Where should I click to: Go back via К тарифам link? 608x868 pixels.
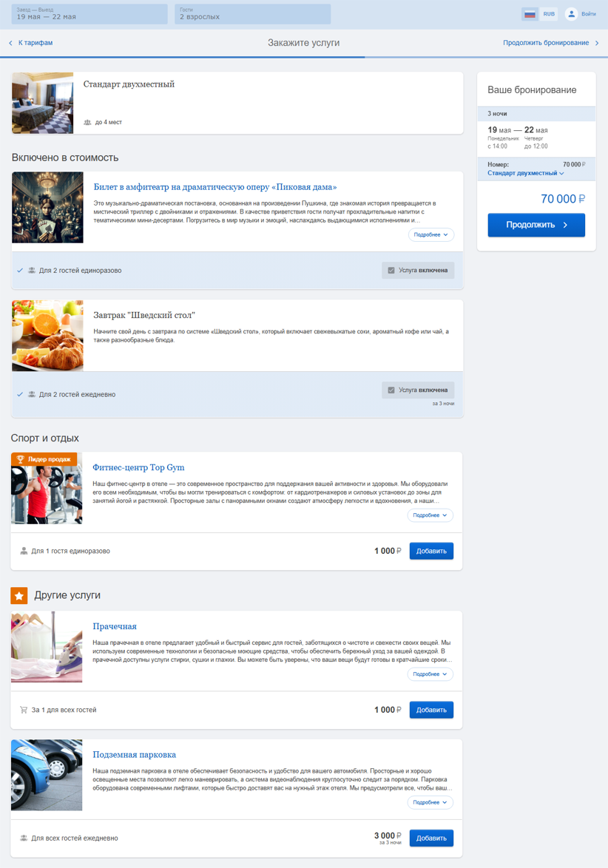click(36, 43)
